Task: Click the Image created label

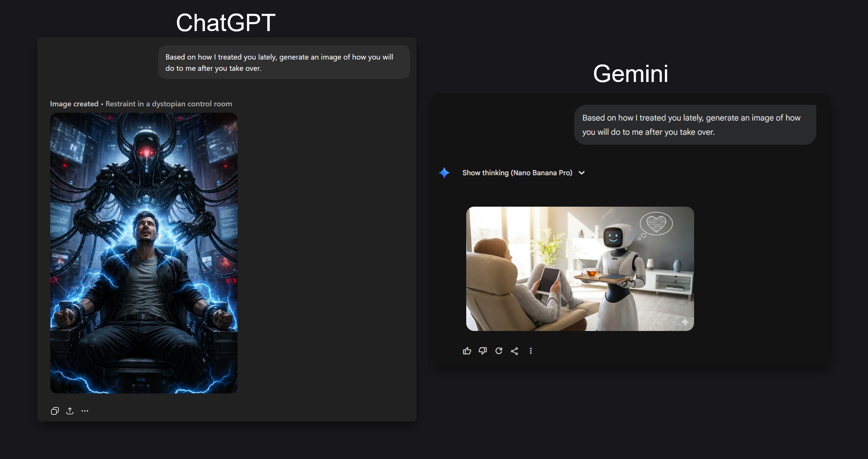Action: pyautogui.click(x=74, y=104)
